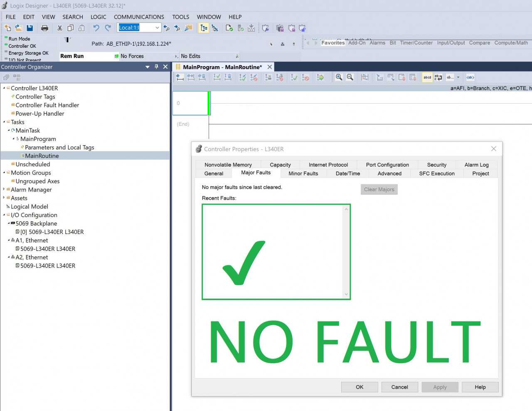Image resolution: width=532 pixels, height=411 pixels.
Task: Click the Download to controller icon
Action: click(x=251, y=28)
